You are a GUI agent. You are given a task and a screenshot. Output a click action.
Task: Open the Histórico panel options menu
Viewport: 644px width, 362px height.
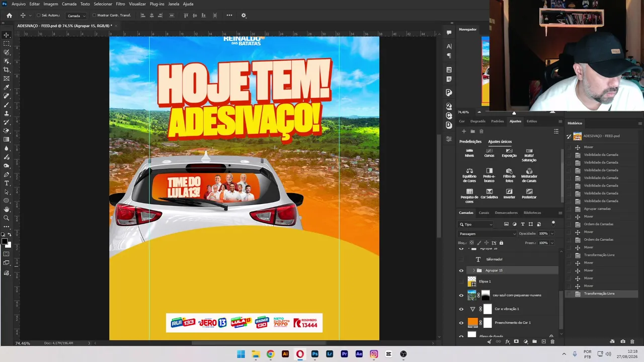tap(640, 123)
